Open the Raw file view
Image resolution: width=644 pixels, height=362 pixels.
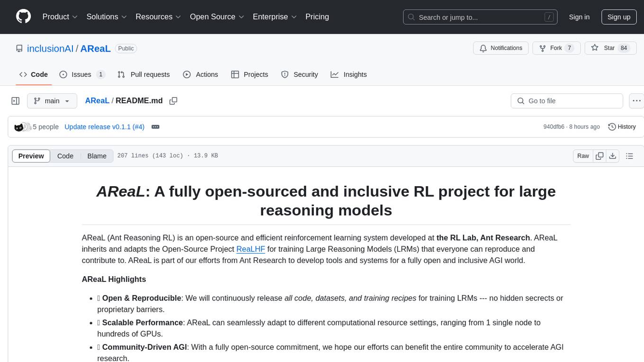tap(583, 156)
